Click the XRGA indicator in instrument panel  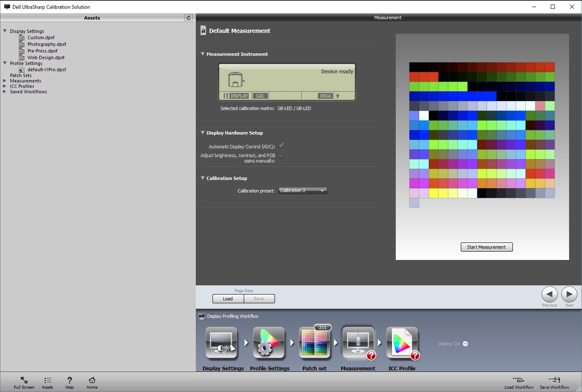point(325,96)
